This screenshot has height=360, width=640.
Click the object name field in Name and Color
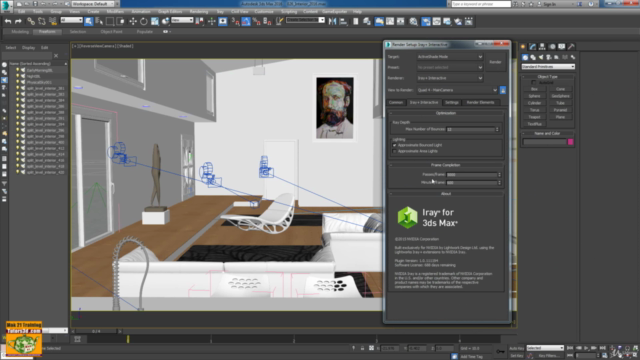[545, 142]
